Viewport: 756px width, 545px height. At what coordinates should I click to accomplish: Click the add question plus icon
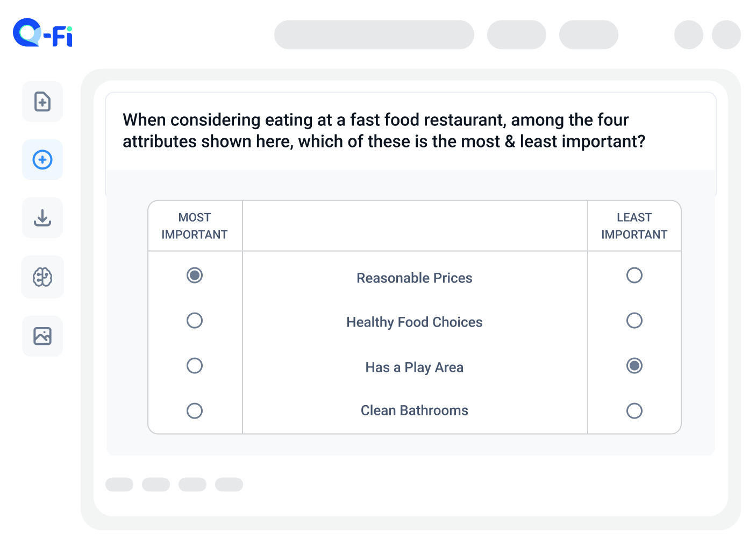[42, 160]
